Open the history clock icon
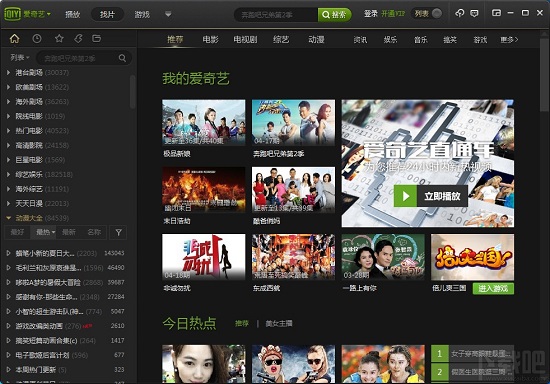Viewport: 550px width, 384px height. [37, 39]
